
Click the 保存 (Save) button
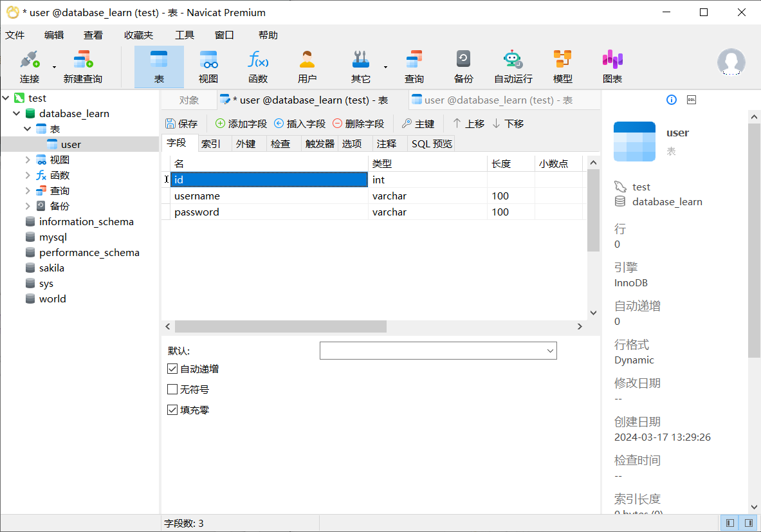click(x=181, y=124)
